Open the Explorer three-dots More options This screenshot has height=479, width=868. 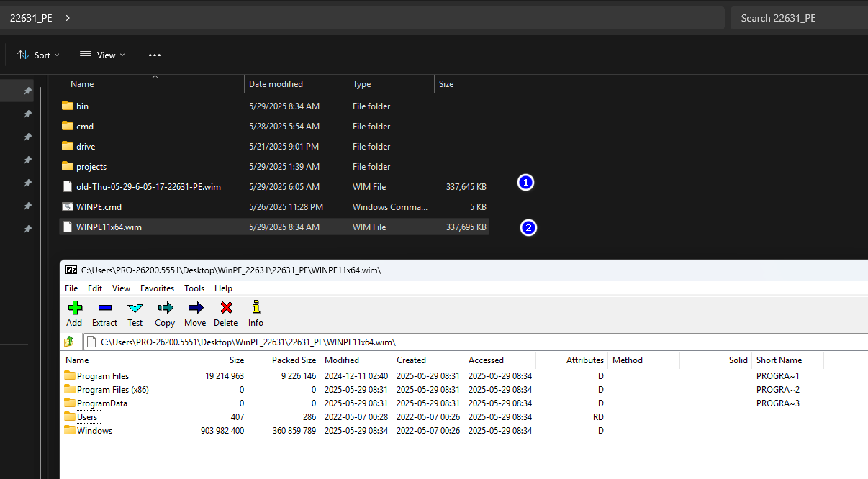pyautogui.click(x=155, y=55)
